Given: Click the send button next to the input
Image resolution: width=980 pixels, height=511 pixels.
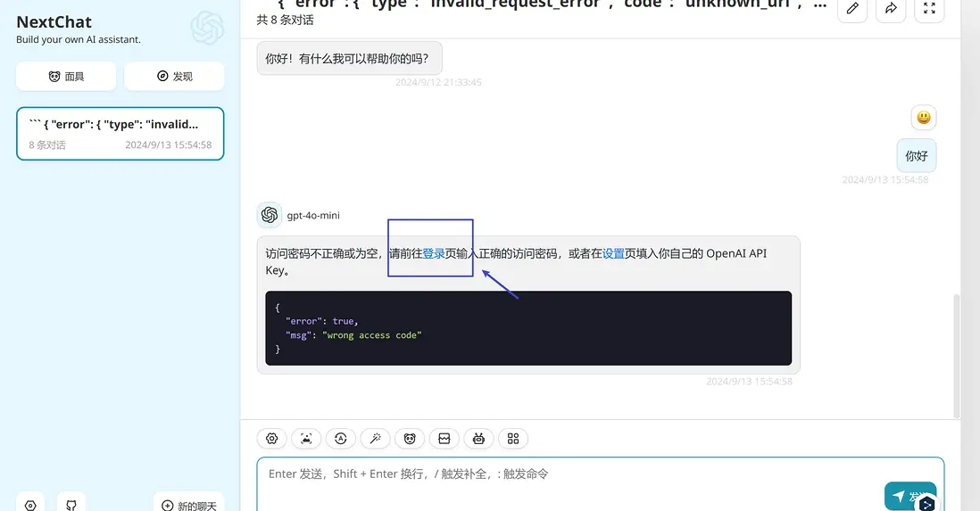Looking at the screenshot, I should point(910,496).
